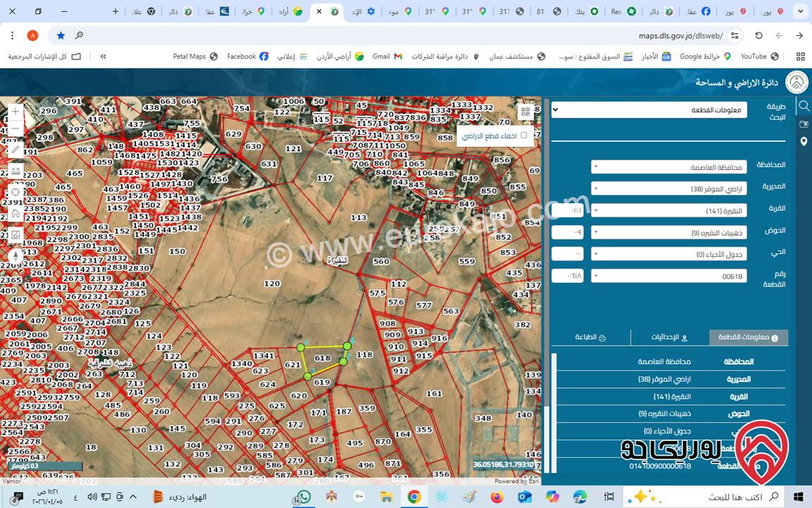
Task: Click the locate my position target icon
Action: [16, 193]
